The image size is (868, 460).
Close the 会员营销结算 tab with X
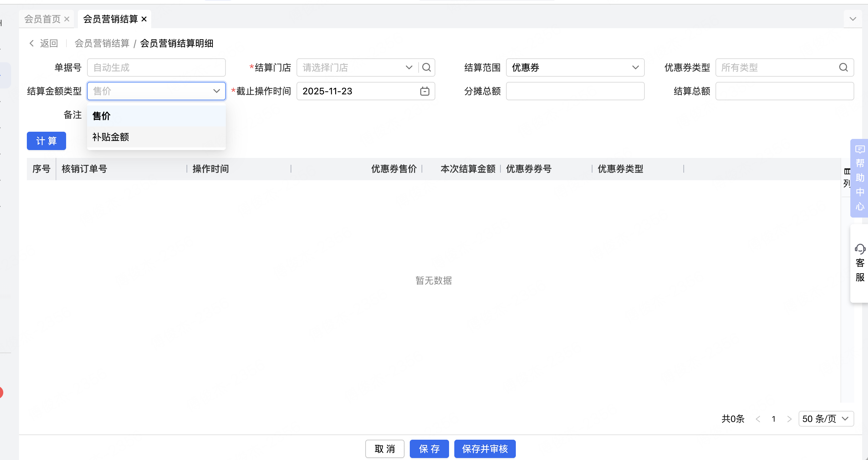click(144, 19)
